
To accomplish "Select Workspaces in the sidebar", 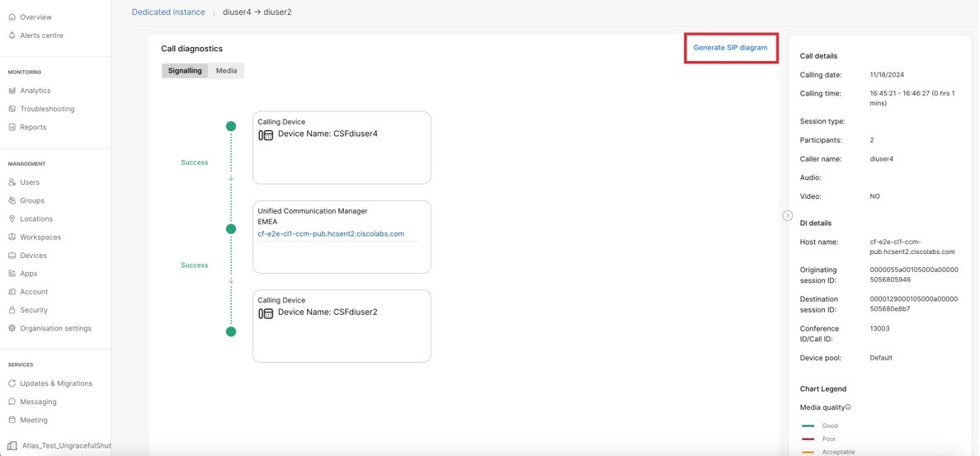I will point(40,237).
